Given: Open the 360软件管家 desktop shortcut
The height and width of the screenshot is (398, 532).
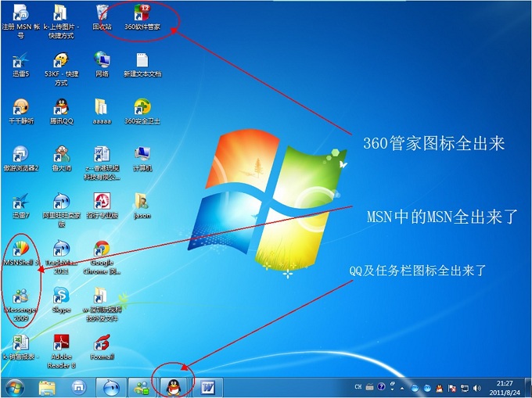Looking at the screenshot, I should (x=142, y=14).
